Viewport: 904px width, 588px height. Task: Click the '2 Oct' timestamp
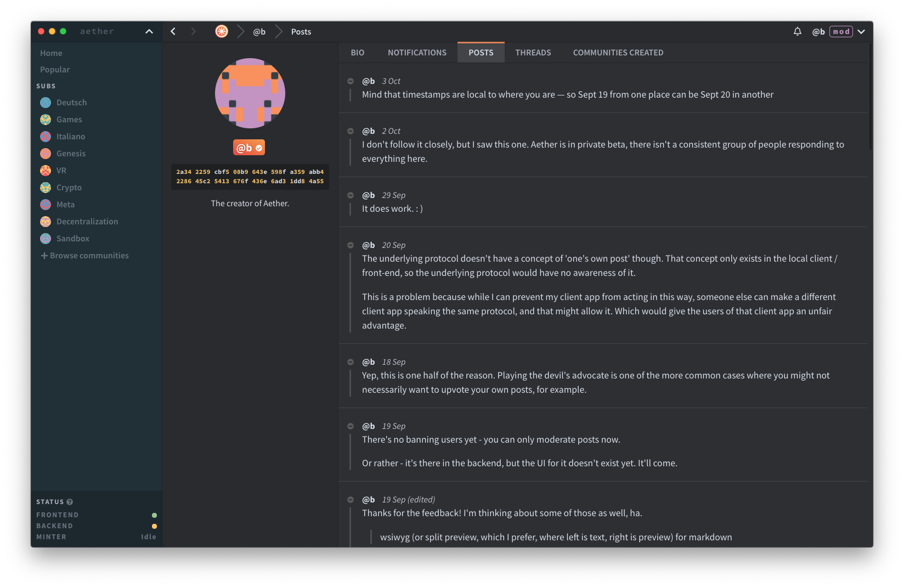click(391, 131)
